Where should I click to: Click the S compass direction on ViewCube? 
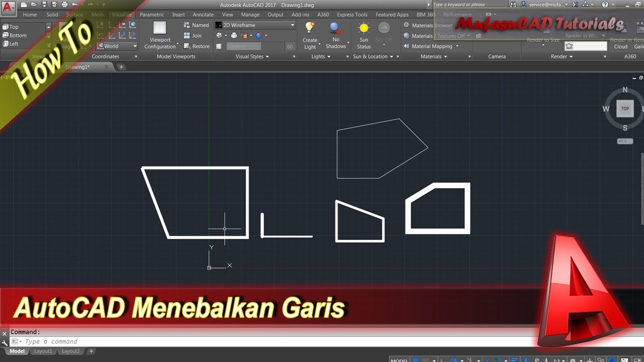tap(625, 128)
